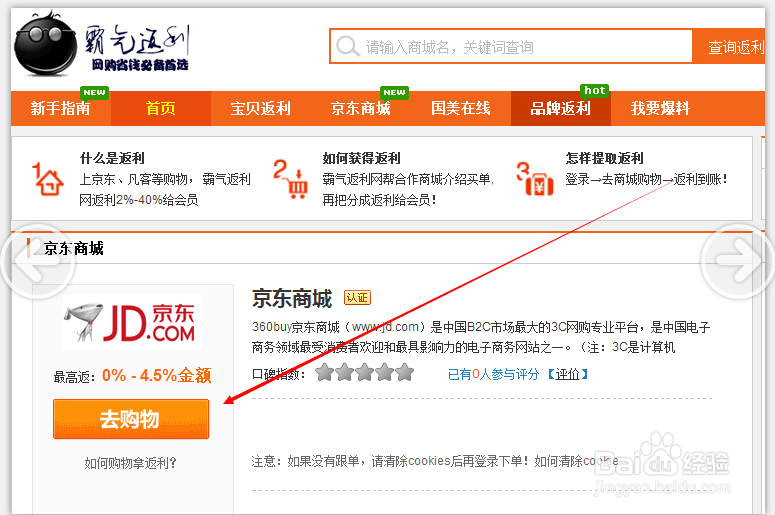The width and height of the screenshot is (775, 515).
Task: Click the 【评价】 link
Action: (x=568, y=374)
